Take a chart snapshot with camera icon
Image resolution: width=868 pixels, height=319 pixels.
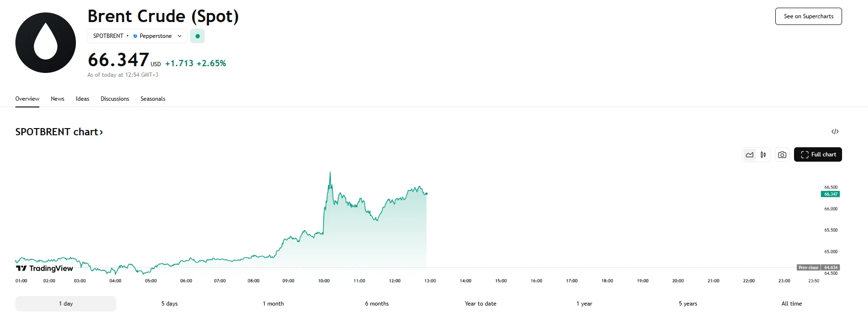(x=782, y=155)
